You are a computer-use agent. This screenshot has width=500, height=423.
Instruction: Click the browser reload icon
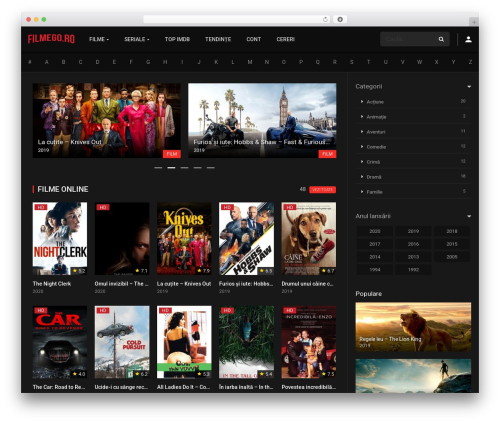pos(325,19)
